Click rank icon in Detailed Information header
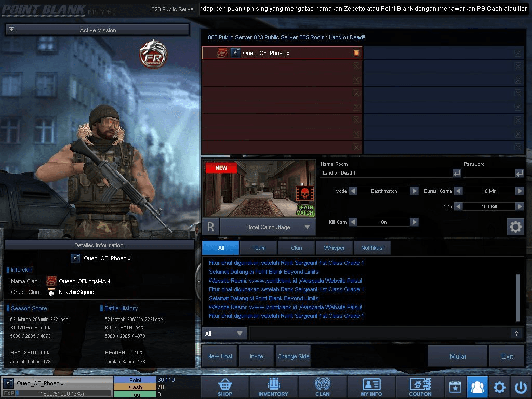532x399 pixels. 75,258
